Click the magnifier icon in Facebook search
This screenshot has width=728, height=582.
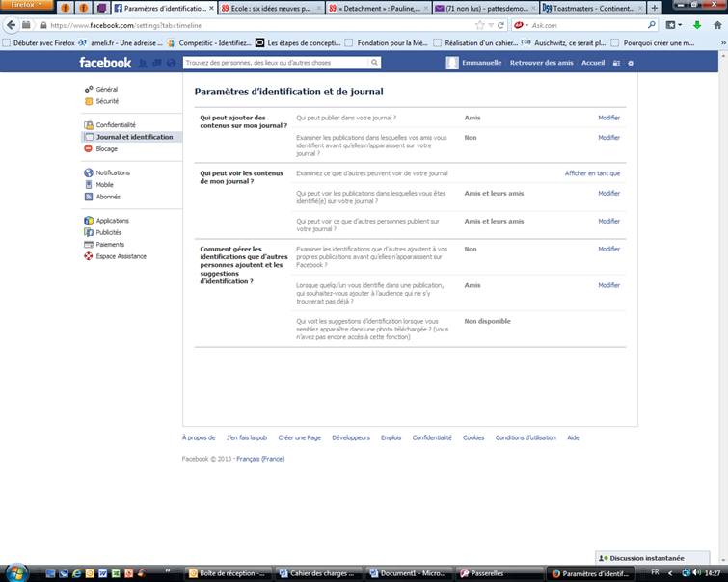point(374,63)
